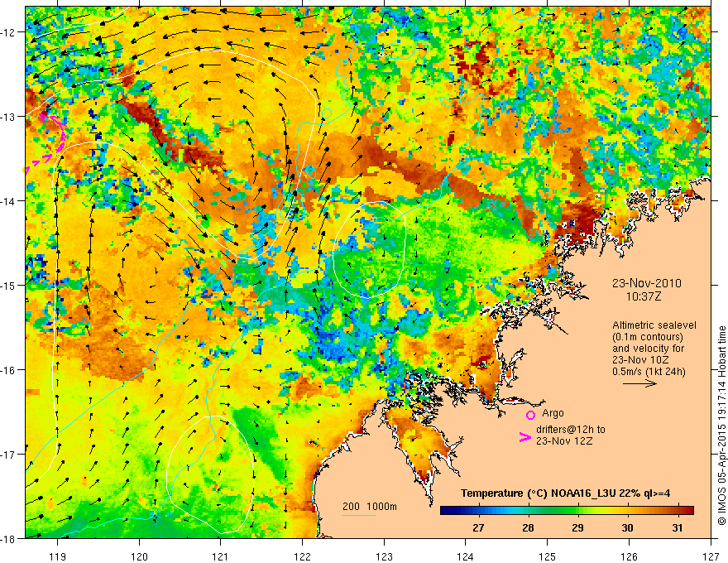Click the "200 1000m" bathymetry label
728x563 pixels.
tap(370, 507)
